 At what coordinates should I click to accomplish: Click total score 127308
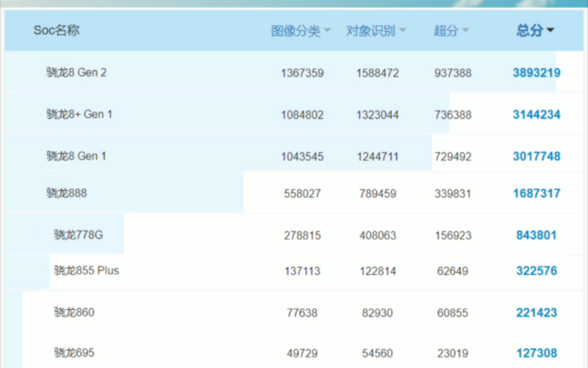click(537, 353)
